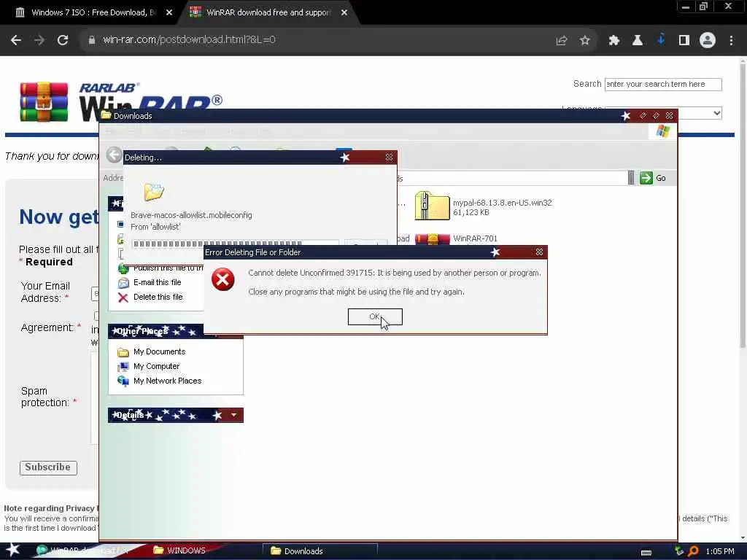Open the Language dropdown on WinRAR page
This screenshot has width=747, height=560.
pos(717,113)
